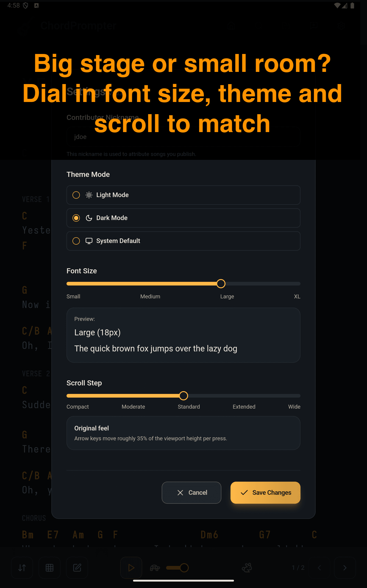The image size is (367, 588).
Task: Go to the home screen icon
Action: [x=231, y=25]
